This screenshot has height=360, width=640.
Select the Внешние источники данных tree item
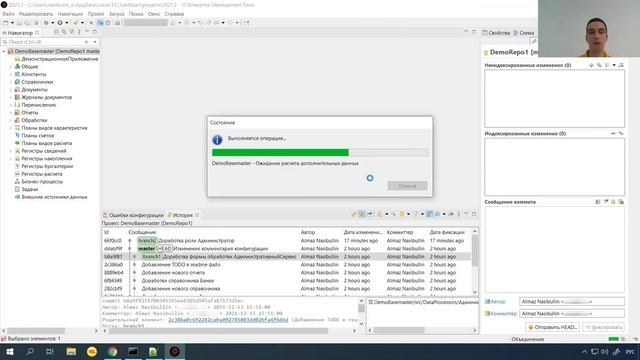click(x=54, y=197)
